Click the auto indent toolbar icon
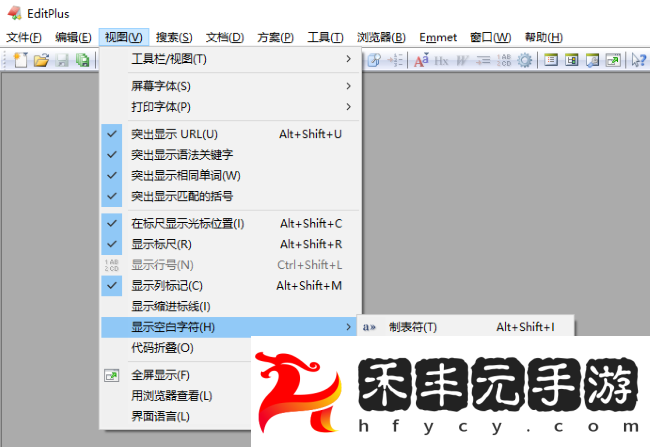Image resolution: width=650 pixels, height=447 pixels. click(x=483, y=61)
